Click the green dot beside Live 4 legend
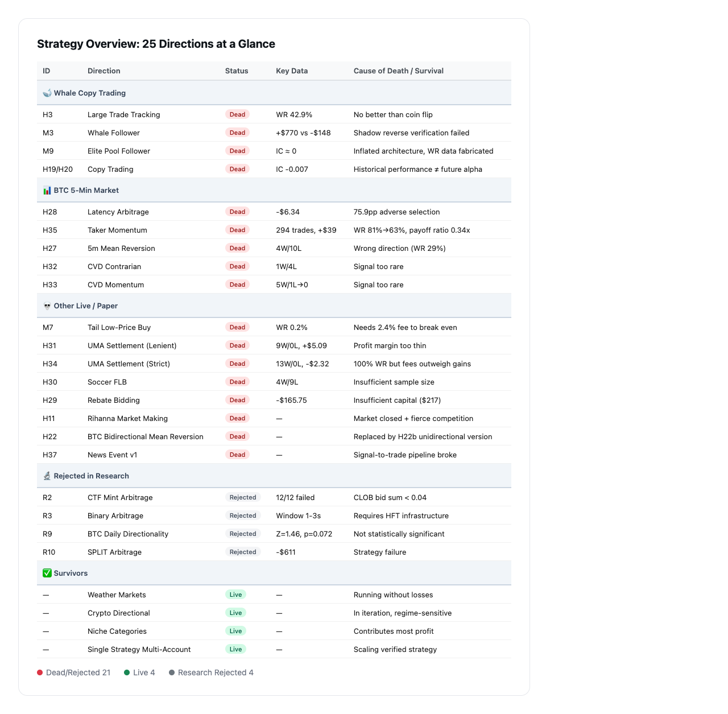The width and height of the screenshot is (728, 714). pos(127,672)
